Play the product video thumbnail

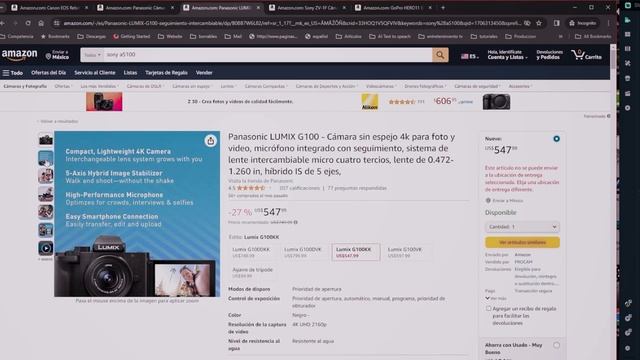46,248
